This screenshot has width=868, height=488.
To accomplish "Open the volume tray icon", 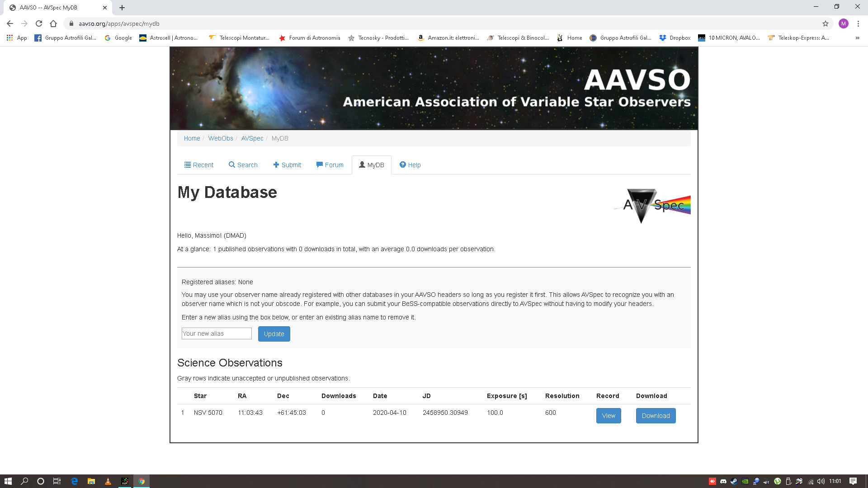I will (821, 481).
